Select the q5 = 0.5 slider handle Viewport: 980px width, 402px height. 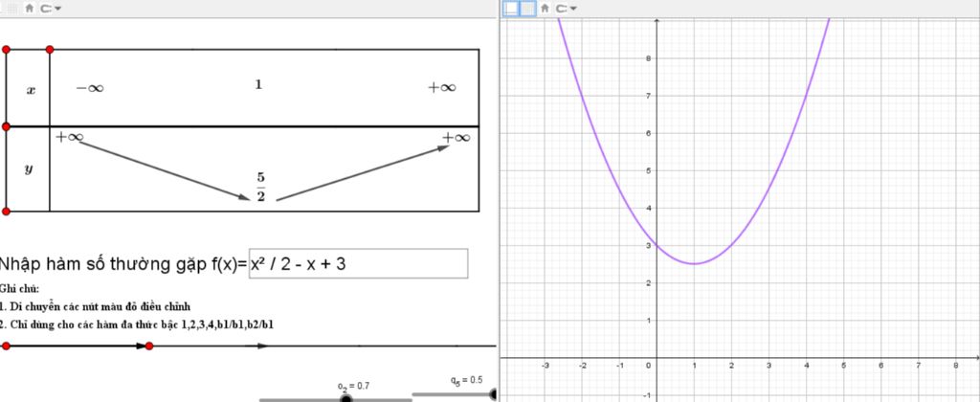coord(495,394)
